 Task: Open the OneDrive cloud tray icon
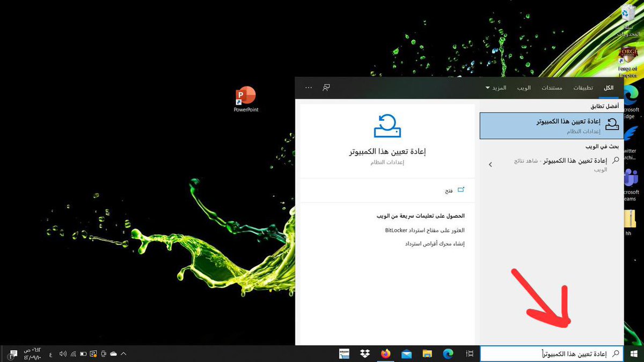(x=113, y=354)
